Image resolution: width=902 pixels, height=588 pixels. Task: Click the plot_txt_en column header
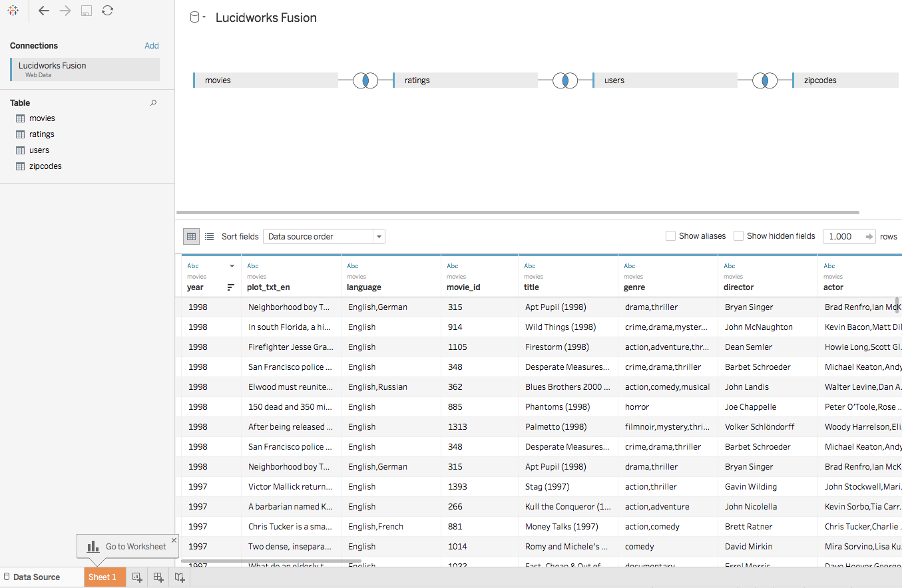click(291, 276)
